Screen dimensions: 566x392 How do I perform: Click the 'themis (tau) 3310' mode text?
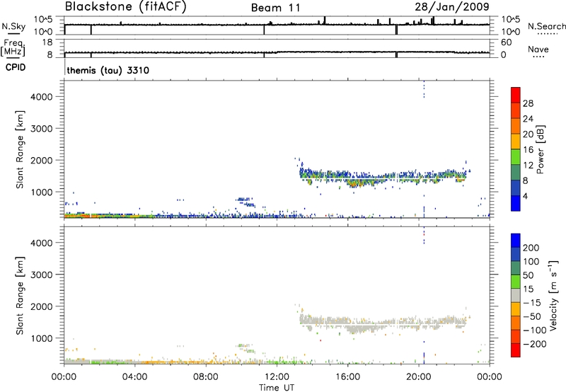point(108,70)
